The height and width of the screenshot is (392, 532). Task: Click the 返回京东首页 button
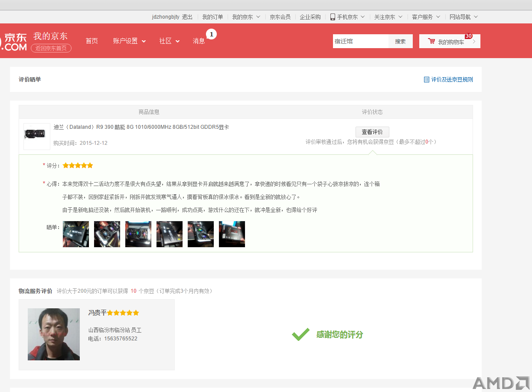coord(51,48)
